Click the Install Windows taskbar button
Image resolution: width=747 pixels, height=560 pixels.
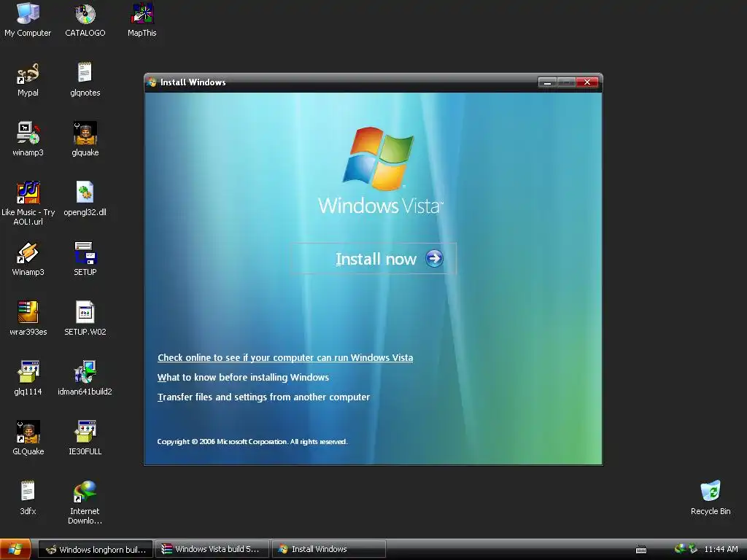coord(329,549)
